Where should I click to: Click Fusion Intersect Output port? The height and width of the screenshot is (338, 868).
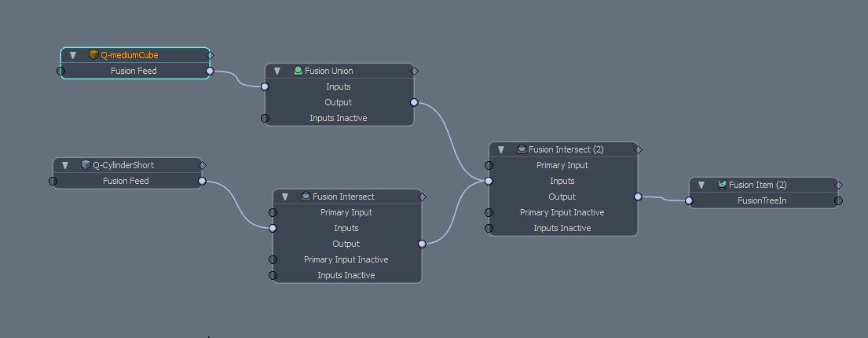(x=422, y=244)
